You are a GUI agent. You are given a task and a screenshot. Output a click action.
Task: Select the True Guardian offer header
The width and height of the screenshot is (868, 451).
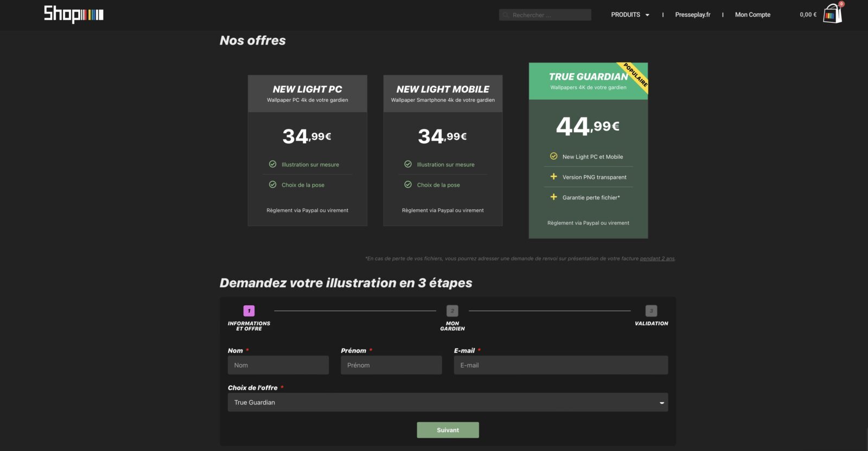pos(588,81)
